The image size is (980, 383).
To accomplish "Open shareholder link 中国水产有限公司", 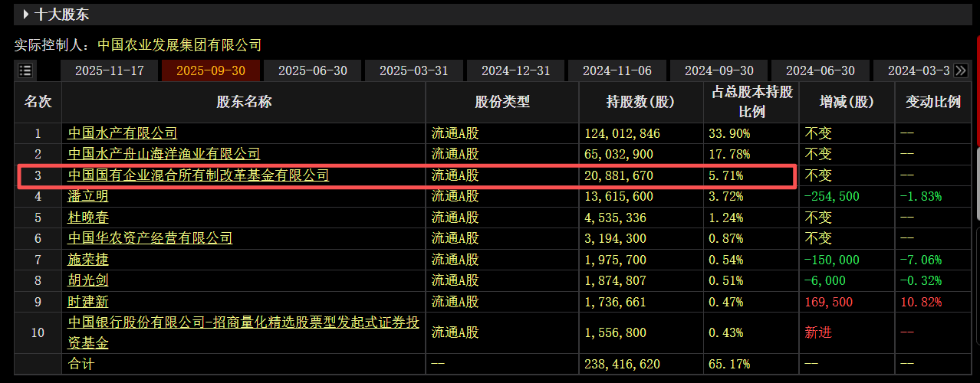I will [x=123, y=133].
